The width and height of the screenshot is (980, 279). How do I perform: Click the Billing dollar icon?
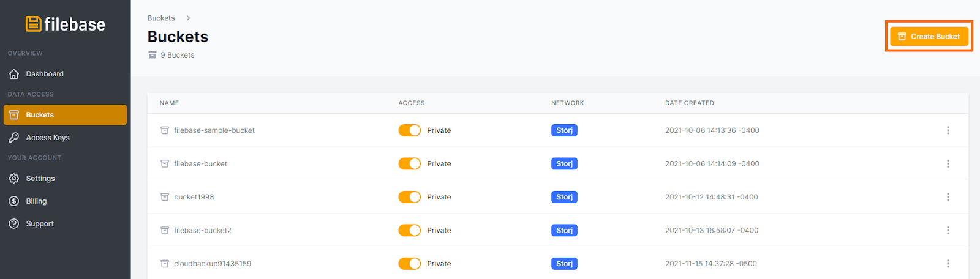(x=14, y=201)
